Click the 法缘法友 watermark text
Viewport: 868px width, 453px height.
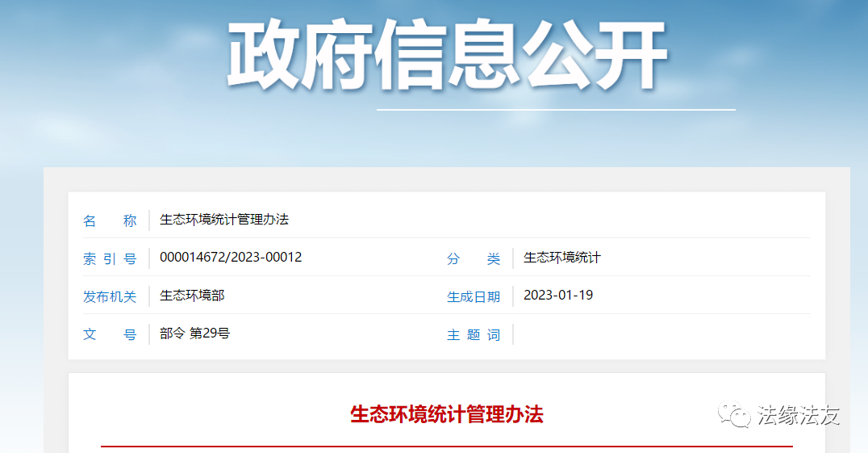[799, 415]
